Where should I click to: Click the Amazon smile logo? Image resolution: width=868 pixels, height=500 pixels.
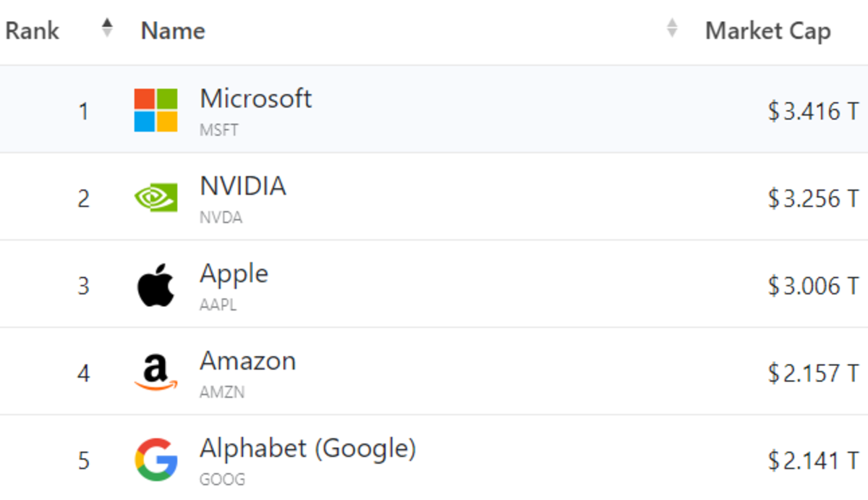pyautogui.click(x=156, y=373)
